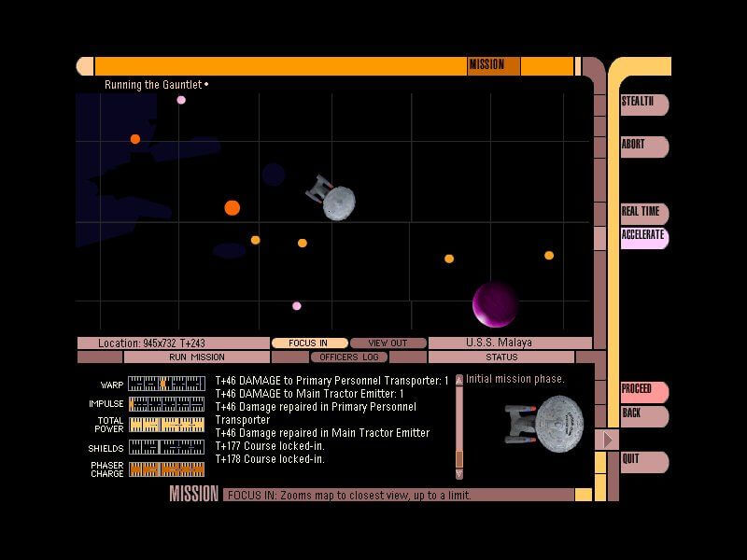Screen dimensions: 747x560
Task: Click the U.S.S. Malaya ship thumbnail
Action: 544,424
